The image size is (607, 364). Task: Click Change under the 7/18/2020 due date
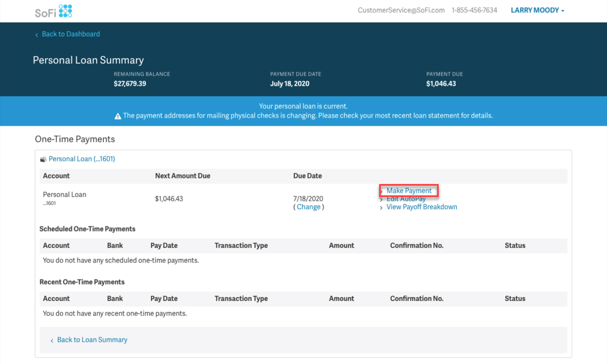(309, 207)
